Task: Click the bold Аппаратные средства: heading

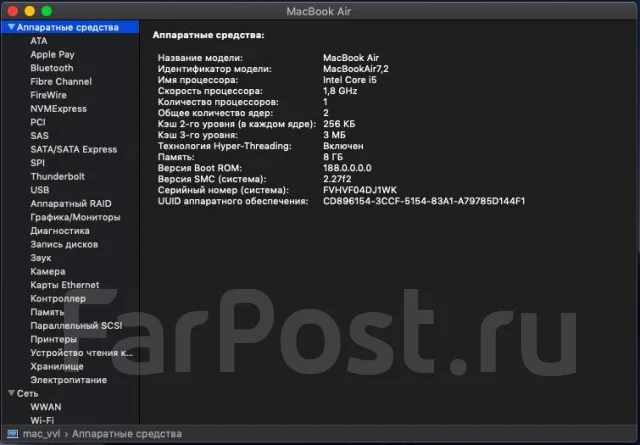Action: (x=209, y=35)
